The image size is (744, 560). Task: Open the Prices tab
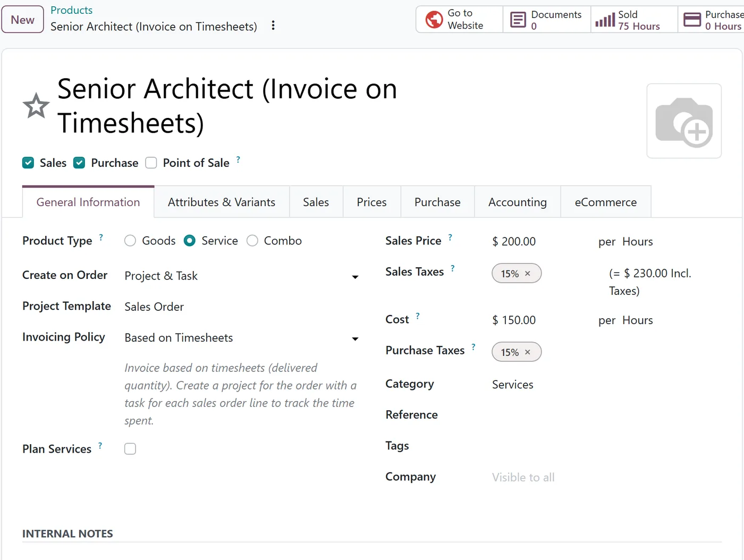[371, 202]
